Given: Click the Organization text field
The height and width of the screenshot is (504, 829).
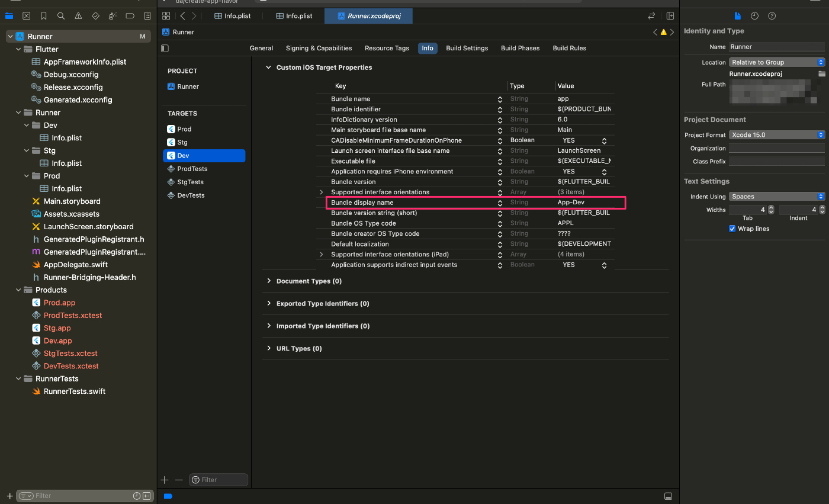Looking at the screenshot, I should [x=777, y=149].
